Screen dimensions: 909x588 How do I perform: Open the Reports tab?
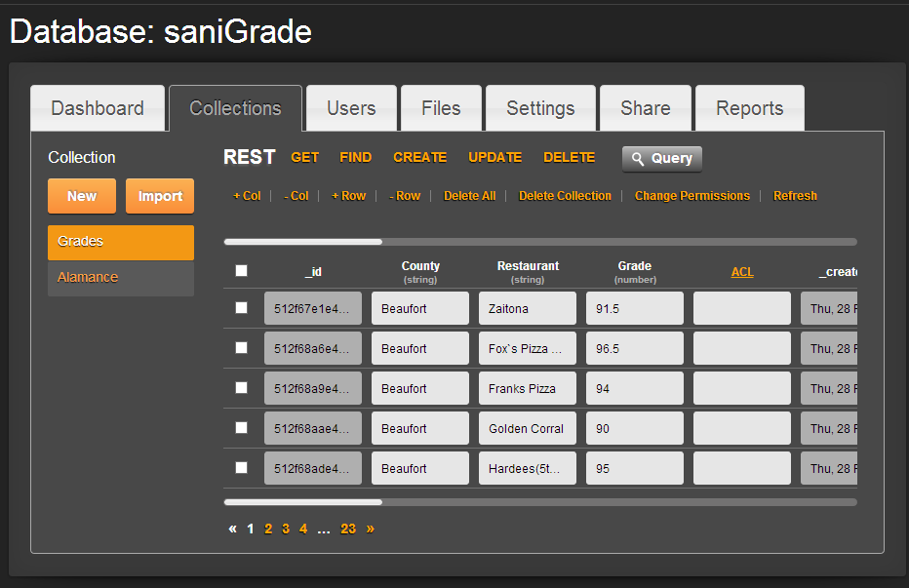pyautogui.click(x=749, y=108)
